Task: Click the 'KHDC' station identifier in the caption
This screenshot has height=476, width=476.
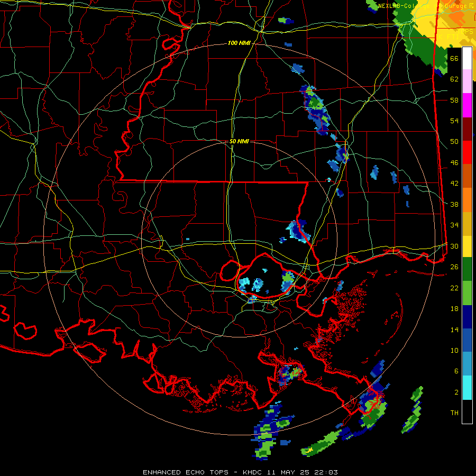Action: tap(253, 472)
